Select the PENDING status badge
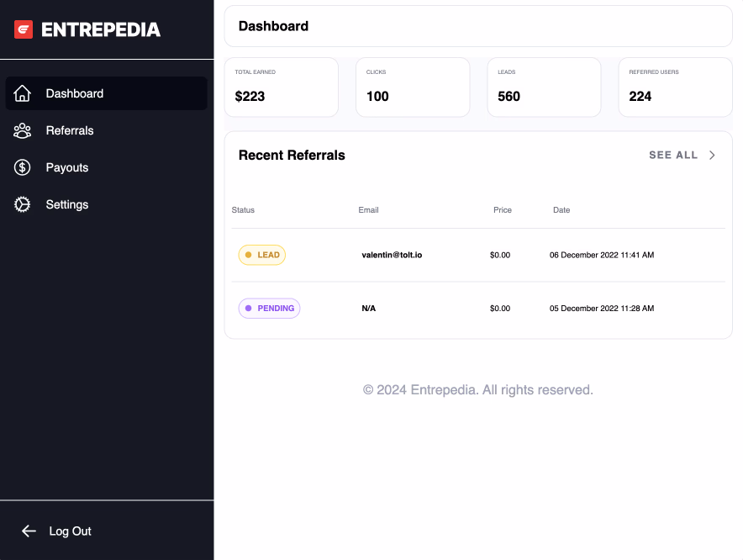The height and width of the screenshot is (560, 743). tap(269, 309)
